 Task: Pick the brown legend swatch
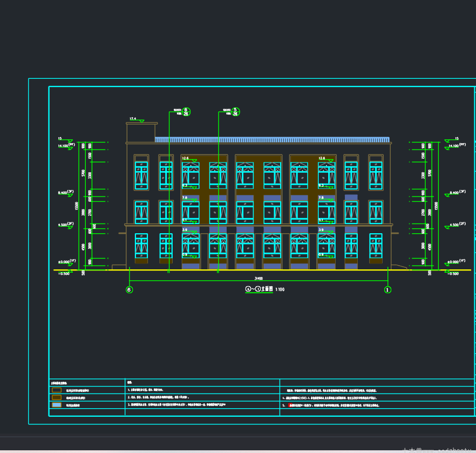pos(57,397)
